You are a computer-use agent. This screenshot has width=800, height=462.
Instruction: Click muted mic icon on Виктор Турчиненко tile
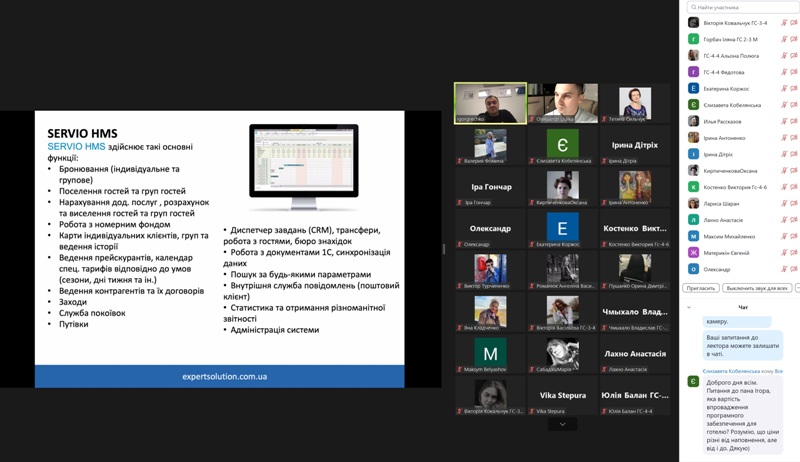(x=460, y=286)
